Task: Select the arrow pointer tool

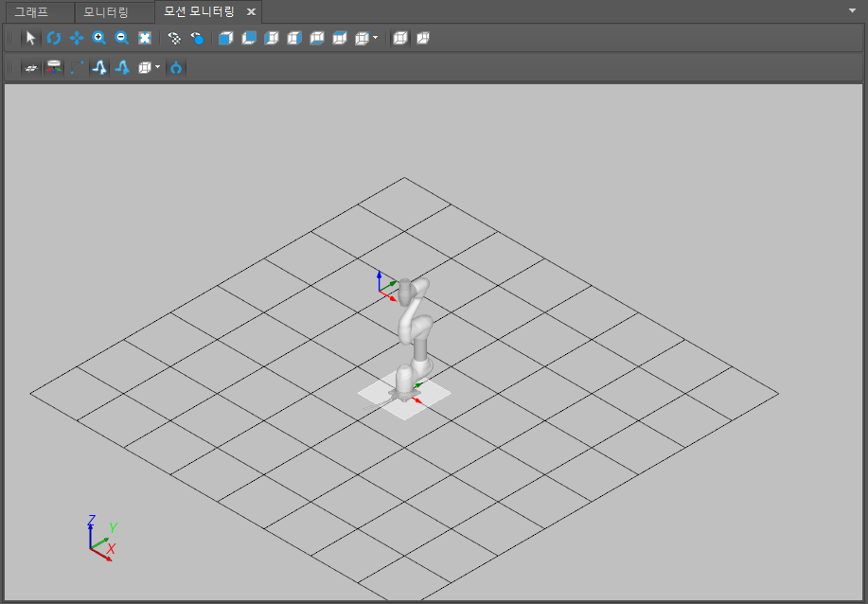Action: point(30,38)
